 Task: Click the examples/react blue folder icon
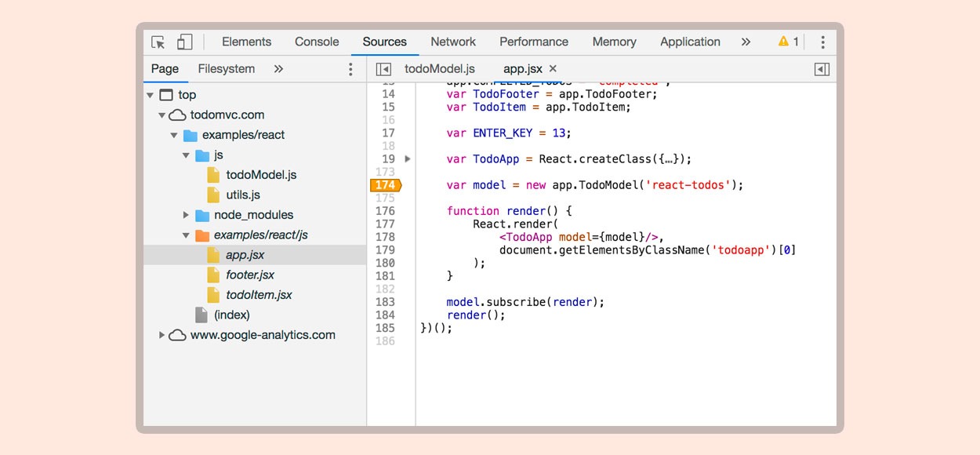[x=191, y=135]
